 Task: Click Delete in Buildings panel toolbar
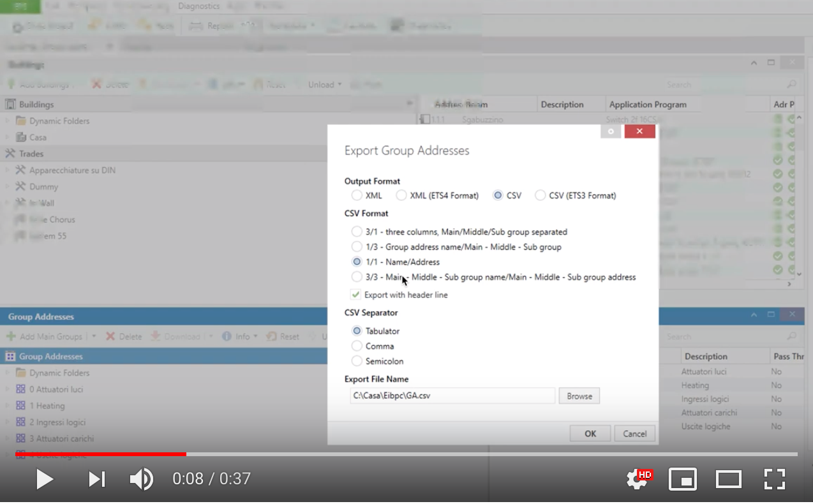pyautogui.click(x=110, y=84)
